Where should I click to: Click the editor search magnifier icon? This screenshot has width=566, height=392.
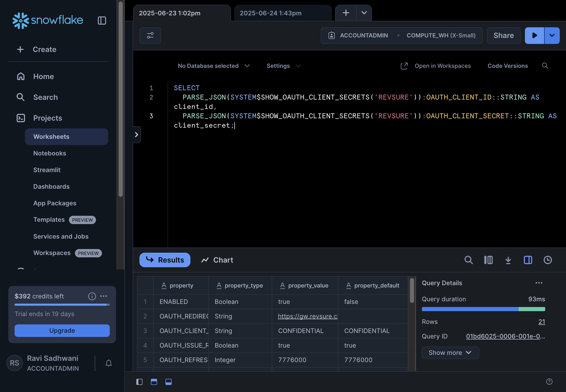click(545, 66)
